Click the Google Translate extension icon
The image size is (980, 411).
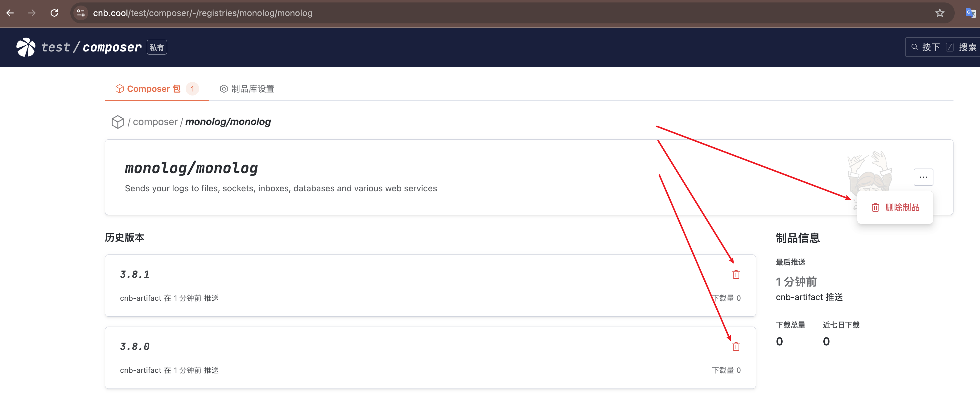click(x=970, y=13)
